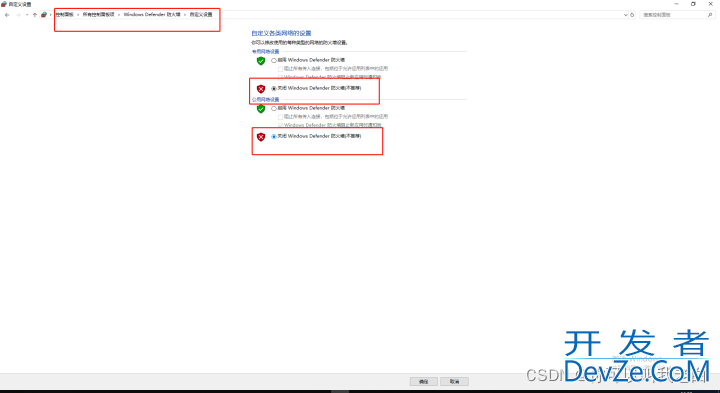This screenshot has width=720, height=393.
Task: Refresh the page with refresh icon
Action: coord(632,15)
